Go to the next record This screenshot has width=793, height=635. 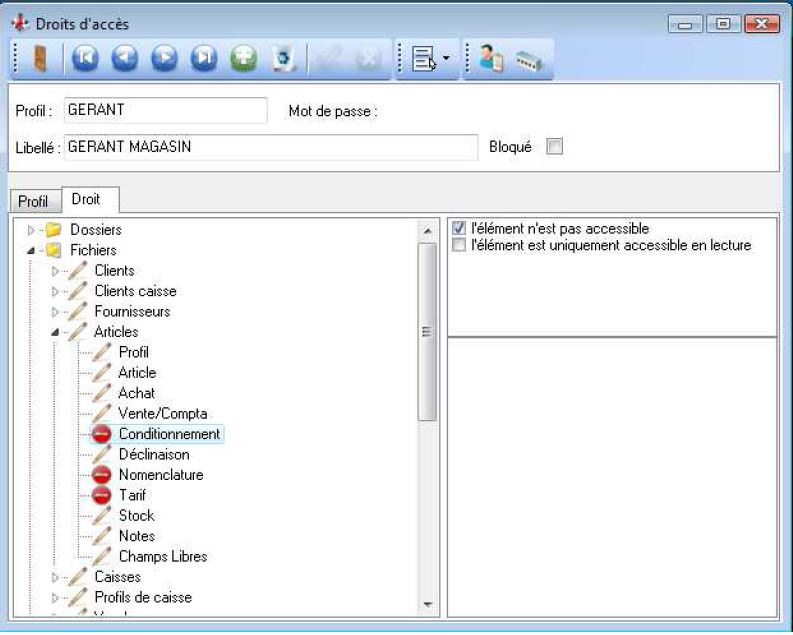(x=164, y=60)
